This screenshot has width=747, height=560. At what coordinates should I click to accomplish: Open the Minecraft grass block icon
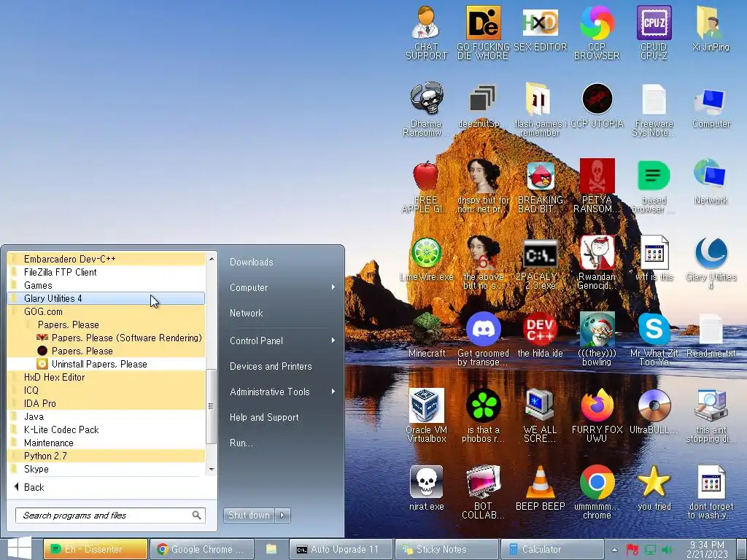point(426,335)
